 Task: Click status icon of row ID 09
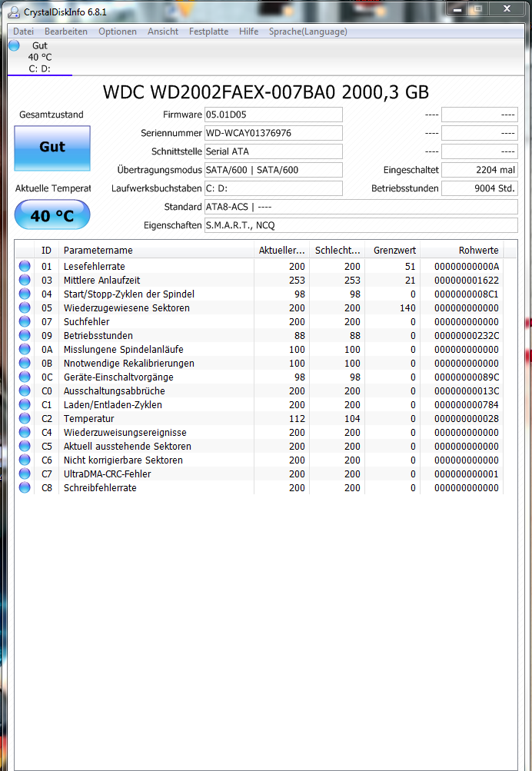(x=25, y=335)
